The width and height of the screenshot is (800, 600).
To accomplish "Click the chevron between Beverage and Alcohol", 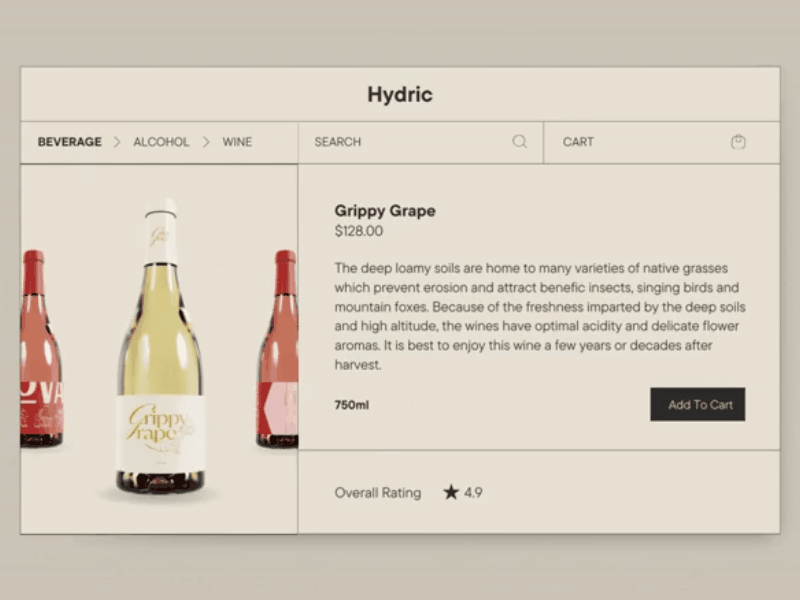I will click(x=117, y=142).
